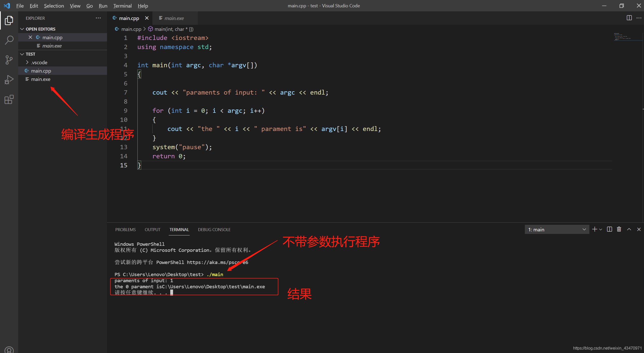Collapse the OPEN EDITORS section
Viewport: 644px width, 353px height.
click(x=40, y=29)
